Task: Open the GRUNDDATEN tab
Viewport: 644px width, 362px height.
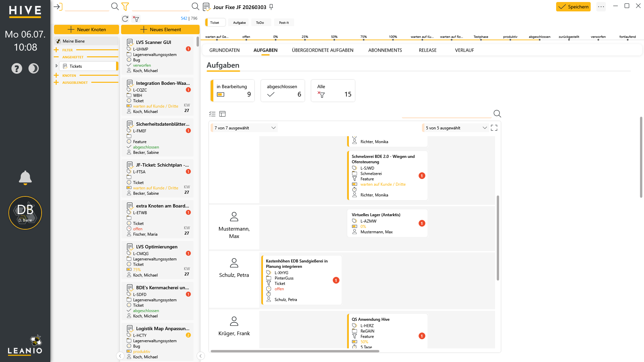Action: (224, 50)
